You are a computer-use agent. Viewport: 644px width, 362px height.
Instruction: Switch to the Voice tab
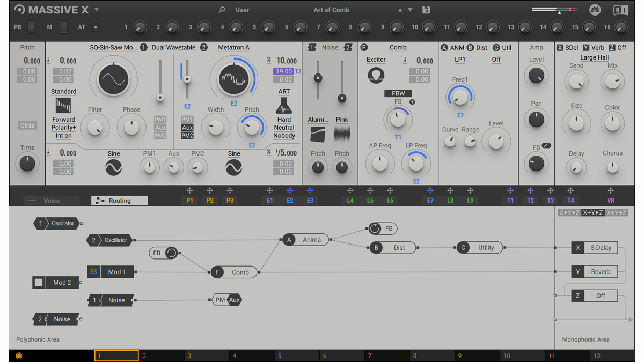coord(51,201)
